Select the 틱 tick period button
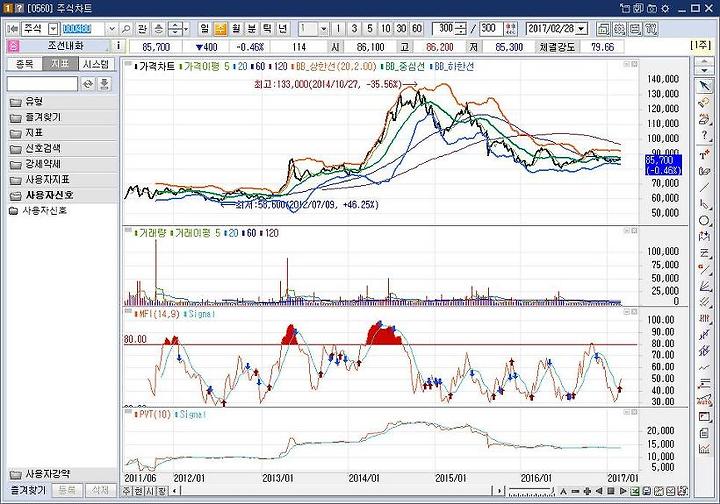Viewport: 720px width, 504px height. [x=267, y=29]
